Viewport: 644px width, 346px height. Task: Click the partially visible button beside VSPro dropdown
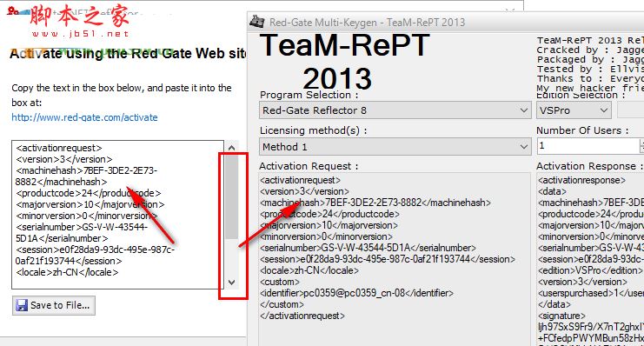pyautogui.click(x=631, y=110)
